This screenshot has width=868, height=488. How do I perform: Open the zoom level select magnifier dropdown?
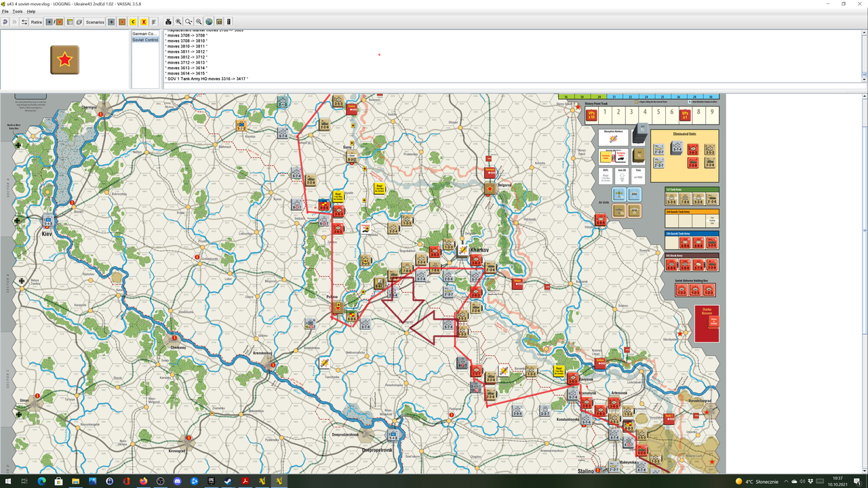(189, 22)
